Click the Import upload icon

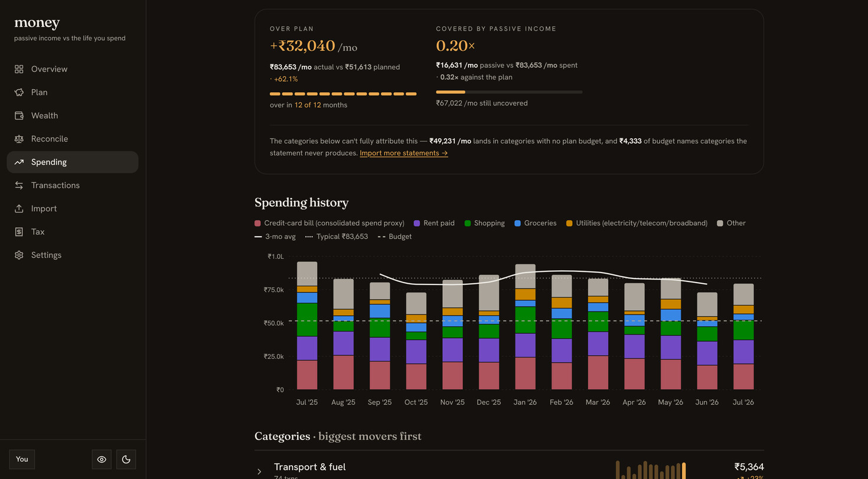(x=19, y=209)
